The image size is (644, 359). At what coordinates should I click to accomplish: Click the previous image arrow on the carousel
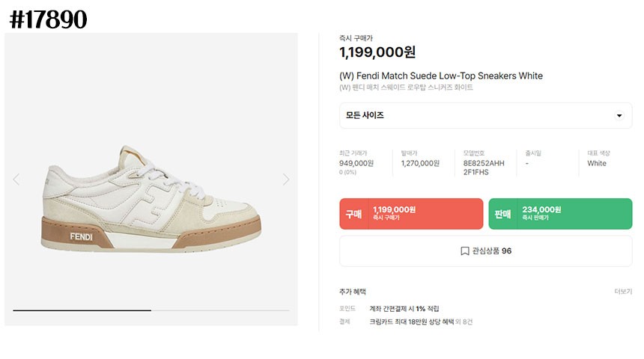[x=16, y=179]
